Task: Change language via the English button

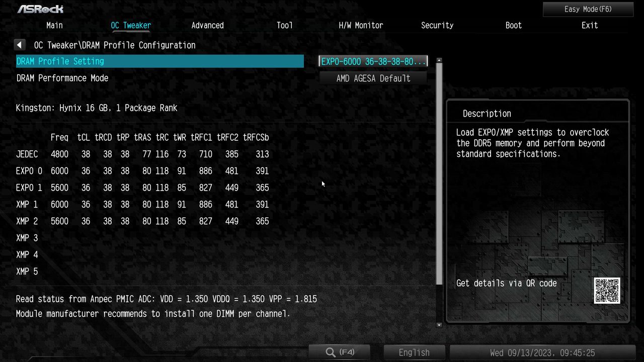Action: click(414, 352)
